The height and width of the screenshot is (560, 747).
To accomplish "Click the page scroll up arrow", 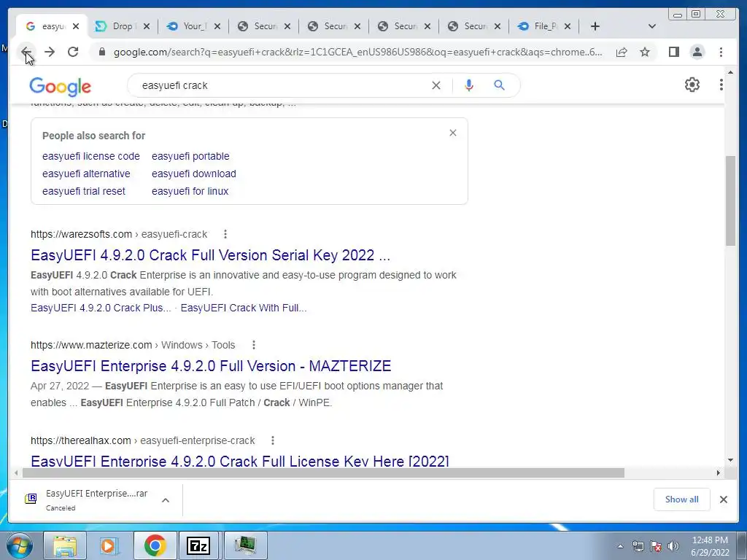I will coord(730,72).
